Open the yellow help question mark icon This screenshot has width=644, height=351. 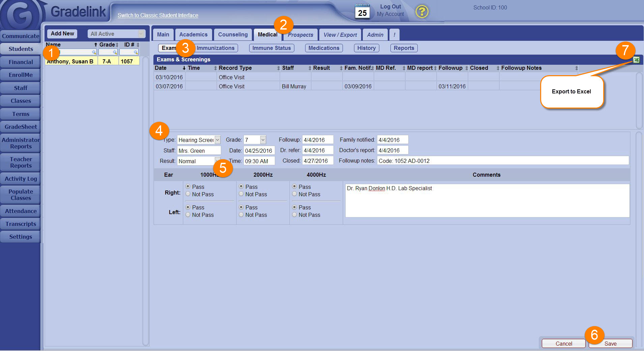(421, 12)
